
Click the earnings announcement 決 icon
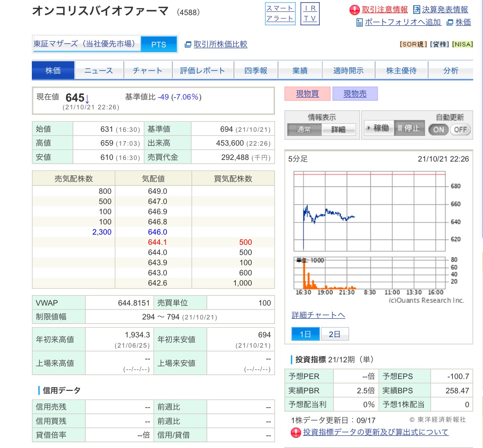click(417, 9)
